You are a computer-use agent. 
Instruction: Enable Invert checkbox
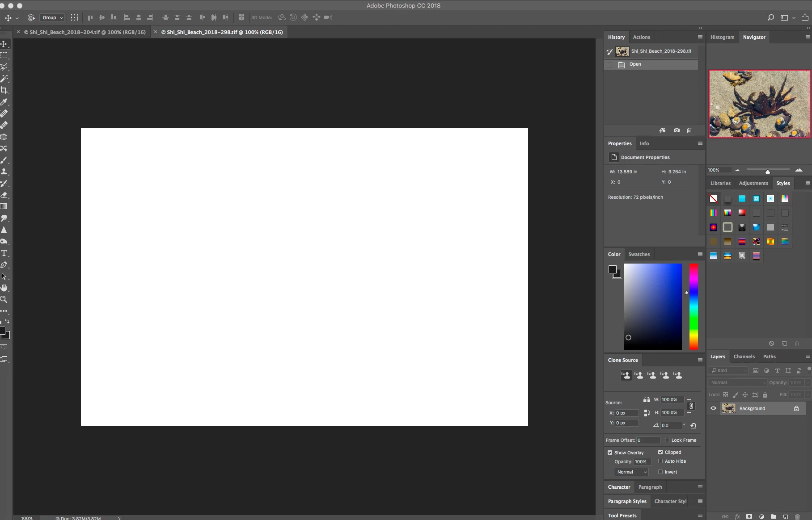[x=660, y=472]
